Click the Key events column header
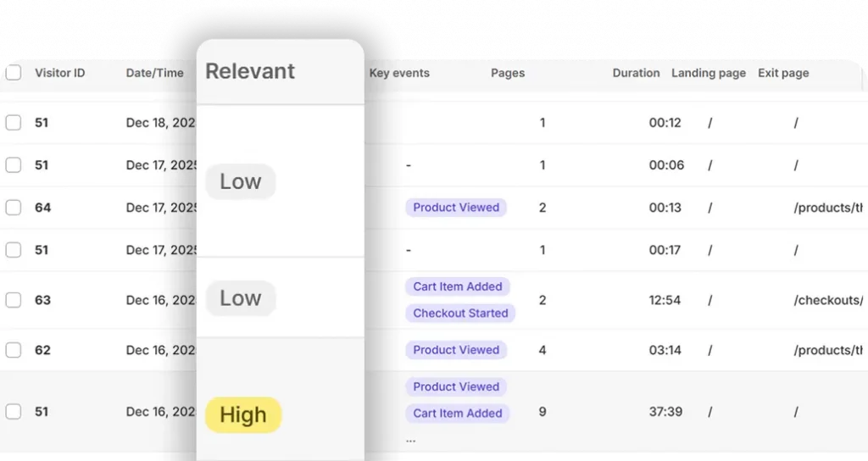The height and width of the screenshot is (461, 868). (x=399, y=73)
